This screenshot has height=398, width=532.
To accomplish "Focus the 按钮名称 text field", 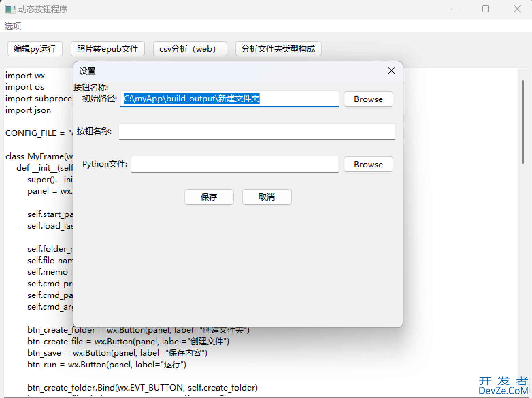I will pos(257,132).
